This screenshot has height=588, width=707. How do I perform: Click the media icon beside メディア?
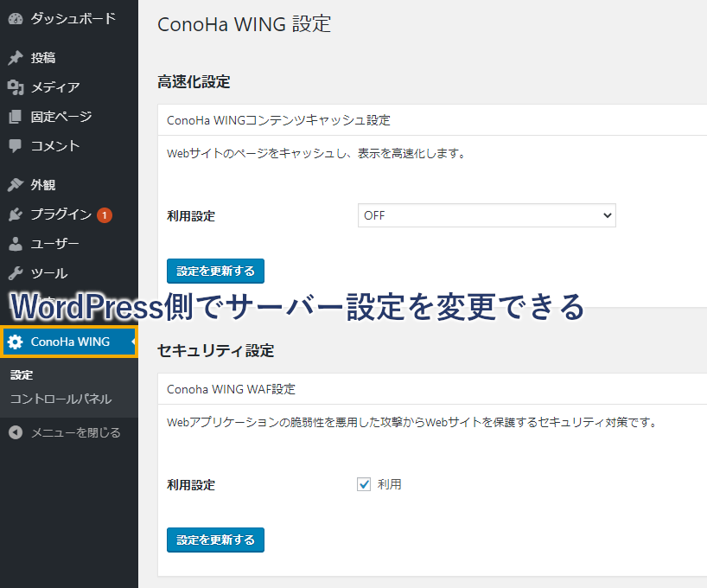[x=16, y=87]
